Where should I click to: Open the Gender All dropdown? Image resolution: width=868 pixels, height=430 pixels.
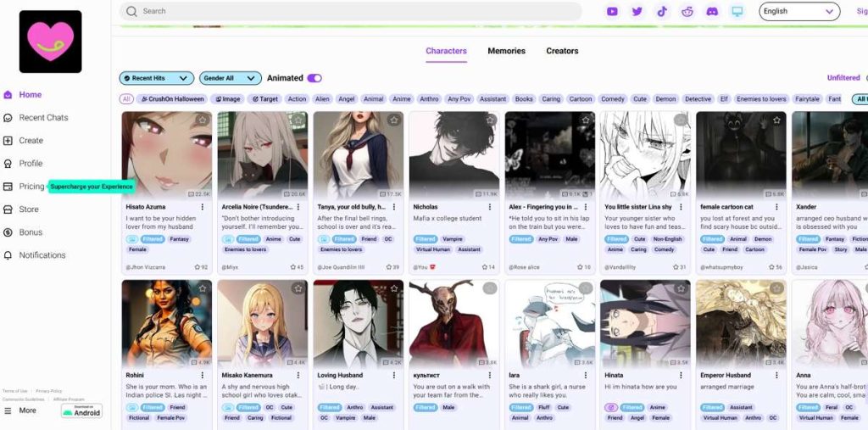[x=231, y=78]
